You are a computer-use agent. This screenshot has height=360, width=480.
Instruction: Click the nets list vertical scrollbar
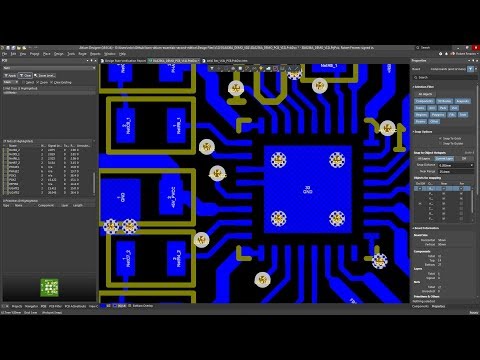(94, 183)
